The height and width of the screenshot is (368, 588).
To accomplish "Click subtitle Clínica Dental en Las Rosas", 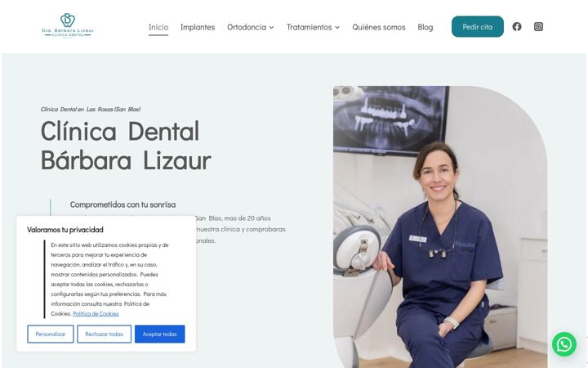I will coord(91,110).
